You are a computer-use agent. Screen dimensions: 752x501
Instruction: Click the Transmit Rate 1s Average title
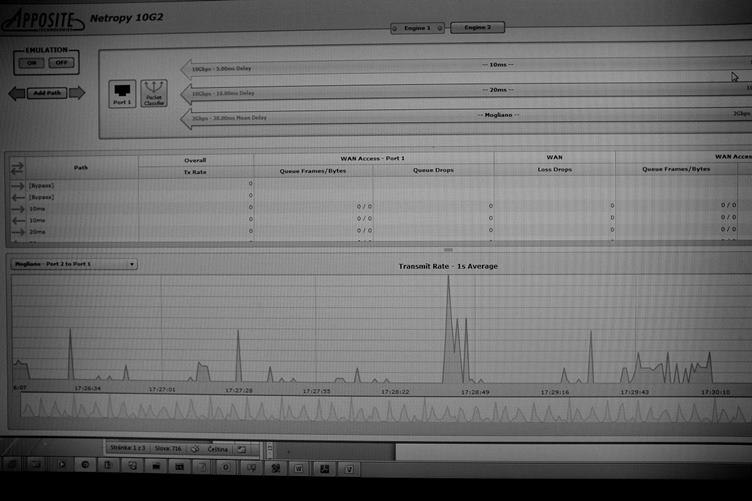[x=448, y=266]
